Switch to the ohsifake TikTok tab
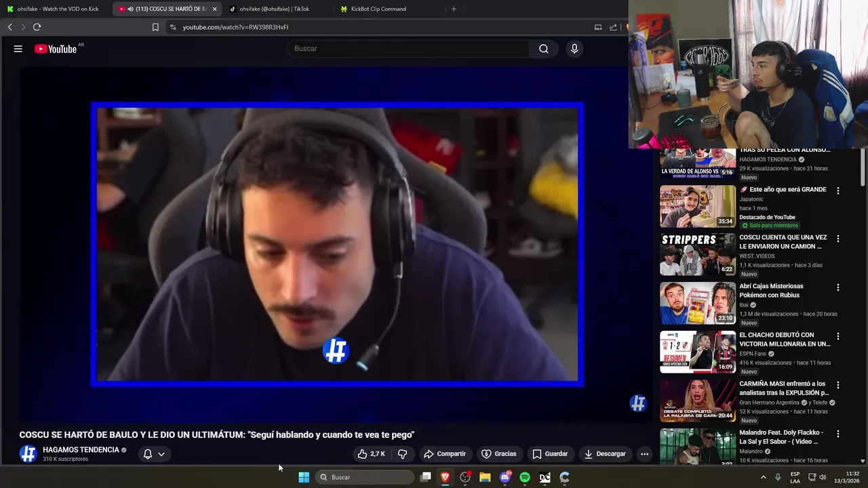The image size is (868, 488). (x=275, y=9)
